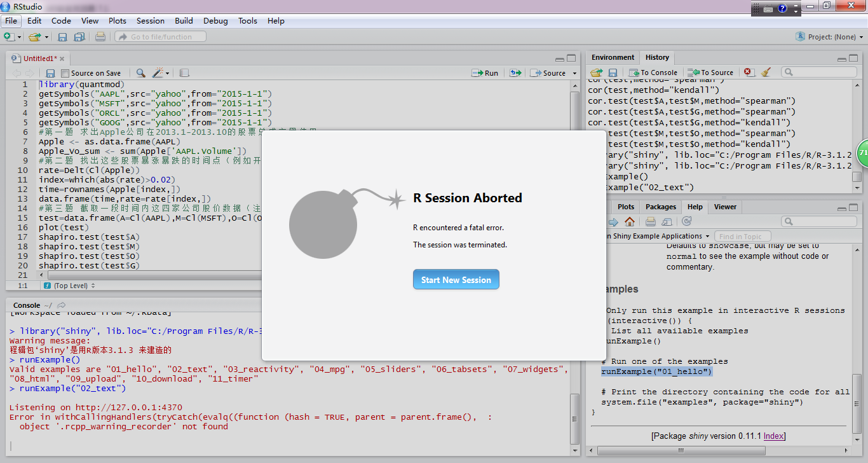Click console working directory arrow
Image resolution: width=868 pixels, height=463 pixels.
pyautogui.click(x=62, y=305)
